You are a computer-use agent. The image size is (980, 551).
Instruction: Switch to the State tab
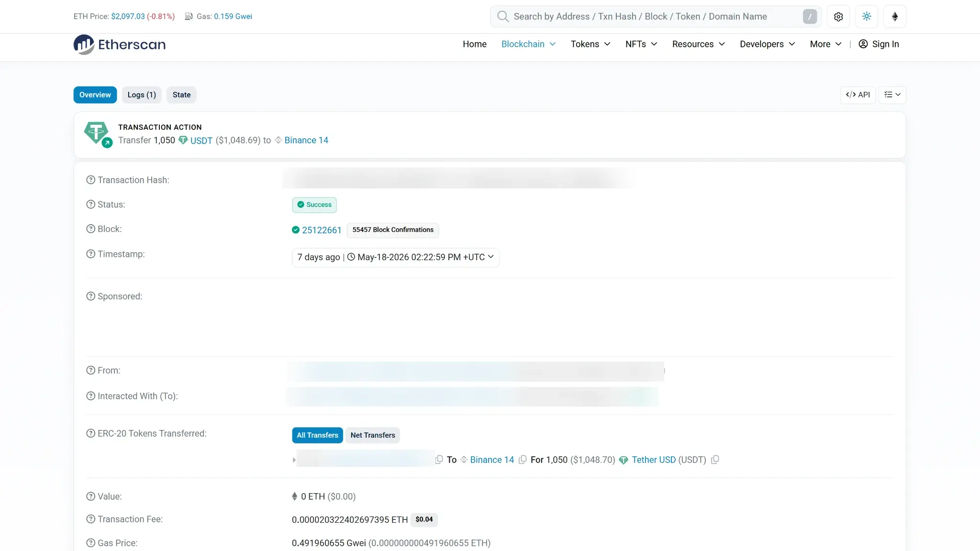181,95
